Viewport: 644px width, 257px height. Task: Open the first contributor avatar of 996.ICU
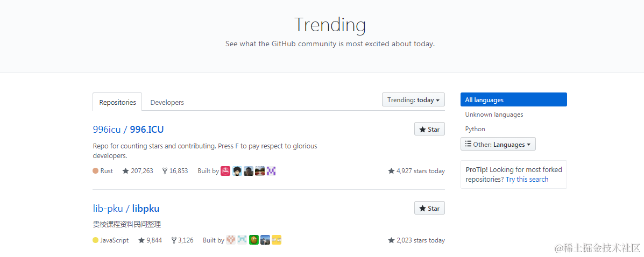[x=225, y=171]
